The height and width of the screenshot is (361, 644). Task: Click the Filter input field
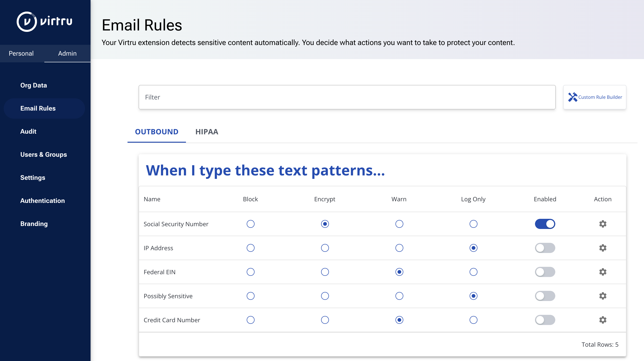[x=347, y=97]
